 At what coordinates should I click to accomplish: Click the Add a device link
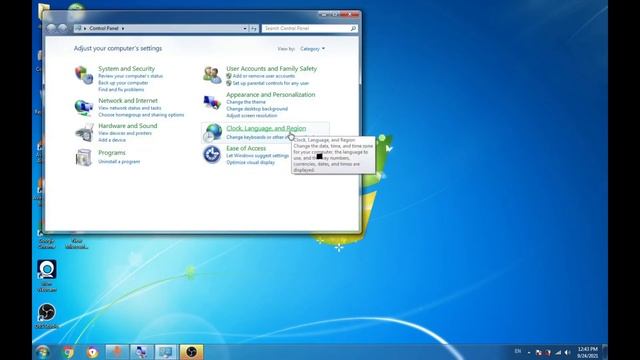coord(112,140)
